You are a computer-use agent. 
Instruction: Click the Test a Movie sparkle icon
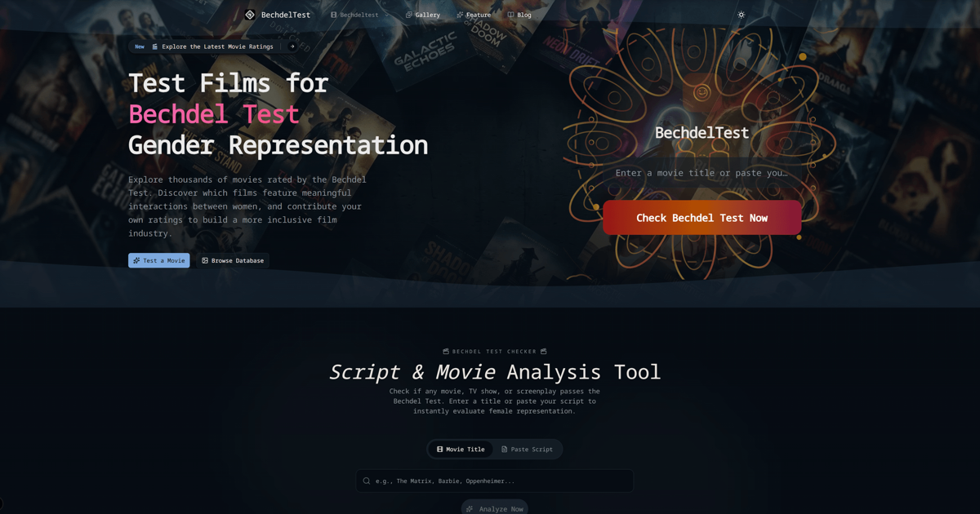(x=136, y=260)
